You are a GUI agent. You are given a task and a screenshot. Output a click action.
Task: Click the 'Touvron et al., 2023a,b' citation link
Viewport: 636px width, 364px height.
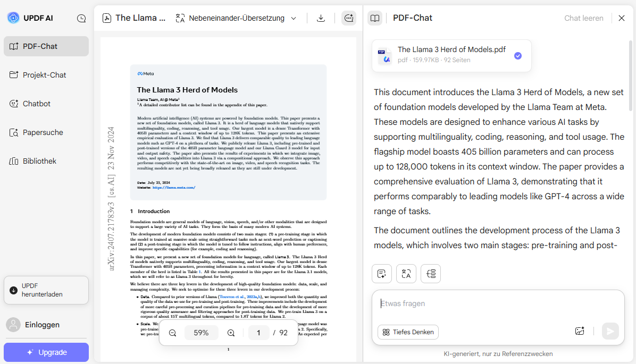[x=240, y=297]
